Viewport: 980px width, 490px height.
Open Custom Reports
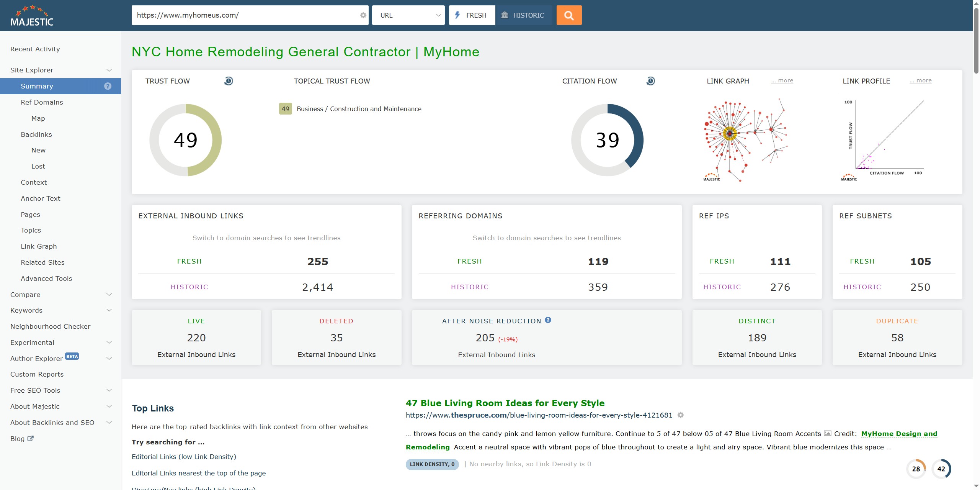point(37,374)
